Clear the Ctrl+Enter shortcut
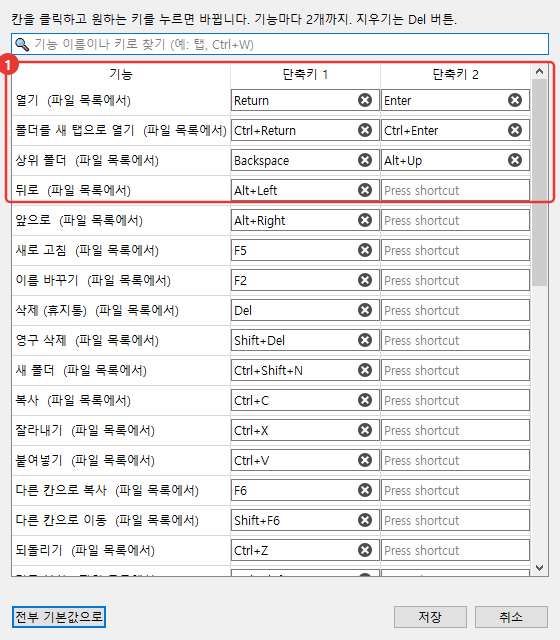The height and width of the screenshot is (640, 560). click(x=515, y=130)
